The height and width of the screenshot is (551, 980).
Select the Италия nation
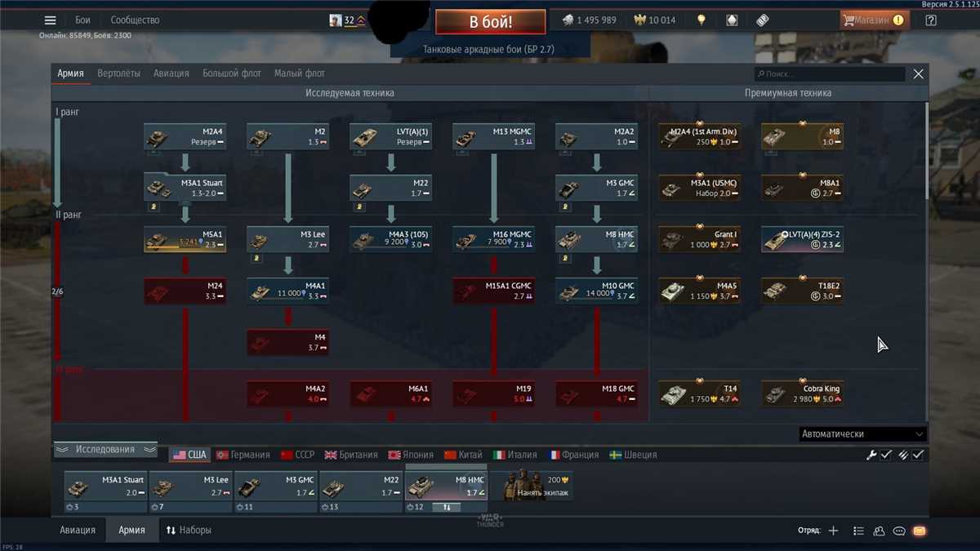point(514,455)
